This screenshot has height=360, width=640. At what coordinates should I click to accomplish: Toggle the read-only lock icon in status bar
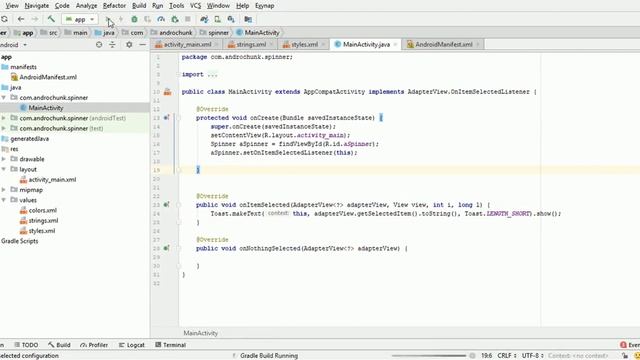(625, 356)
